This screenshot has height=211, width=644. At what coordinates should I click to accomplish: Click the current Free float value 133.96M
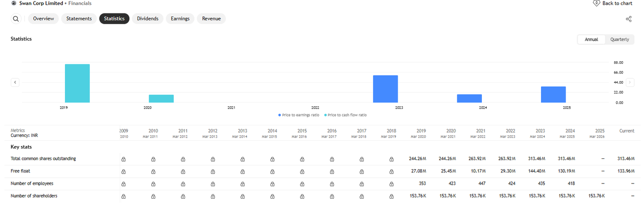coord(625,171)
